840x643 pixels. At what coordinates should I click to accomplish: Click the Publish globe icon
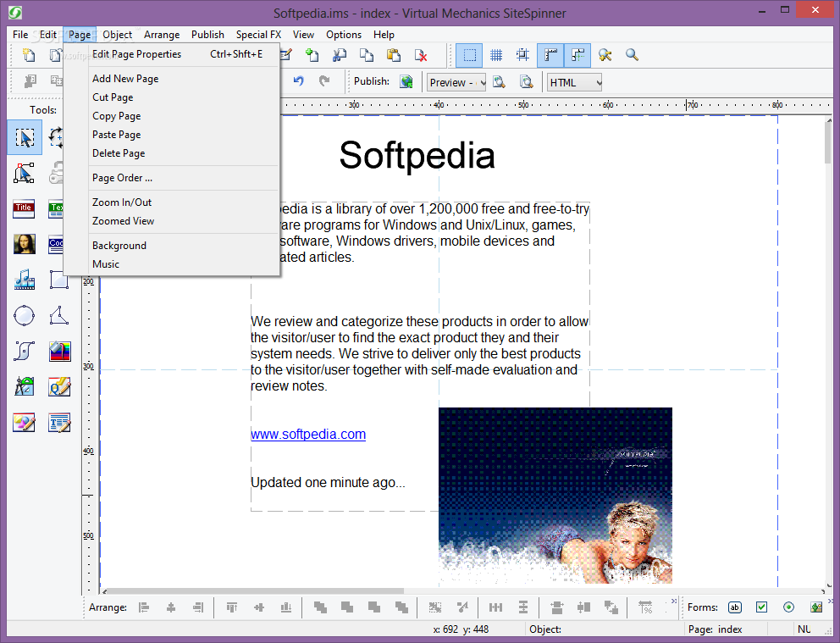click(406, 81)
